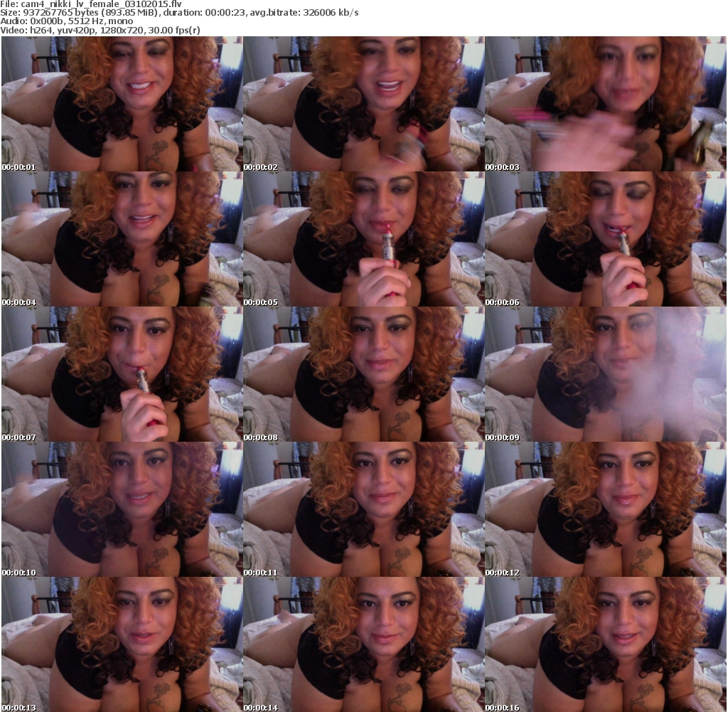Choose the frame labeled 00:00:04
728x712 pixels.
(122, 239)
